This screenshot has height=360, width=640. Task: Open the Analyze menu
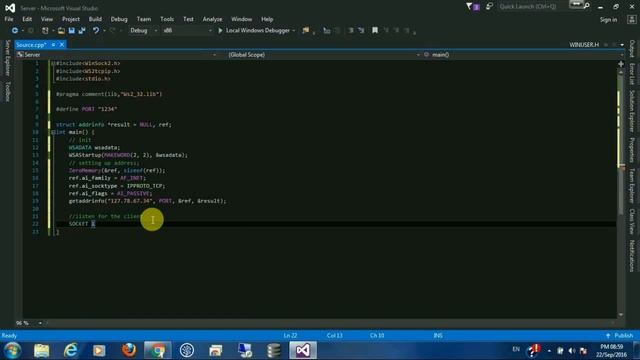212,19
